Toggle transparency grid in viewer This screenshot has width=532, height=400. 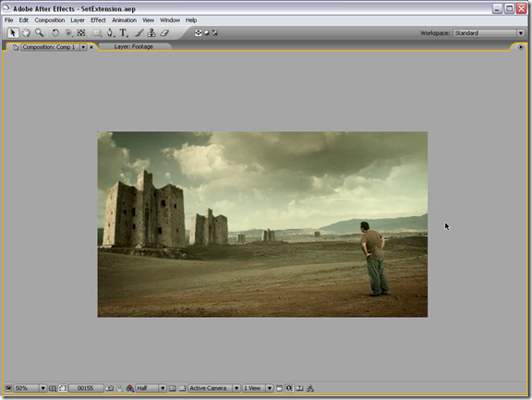182,388
